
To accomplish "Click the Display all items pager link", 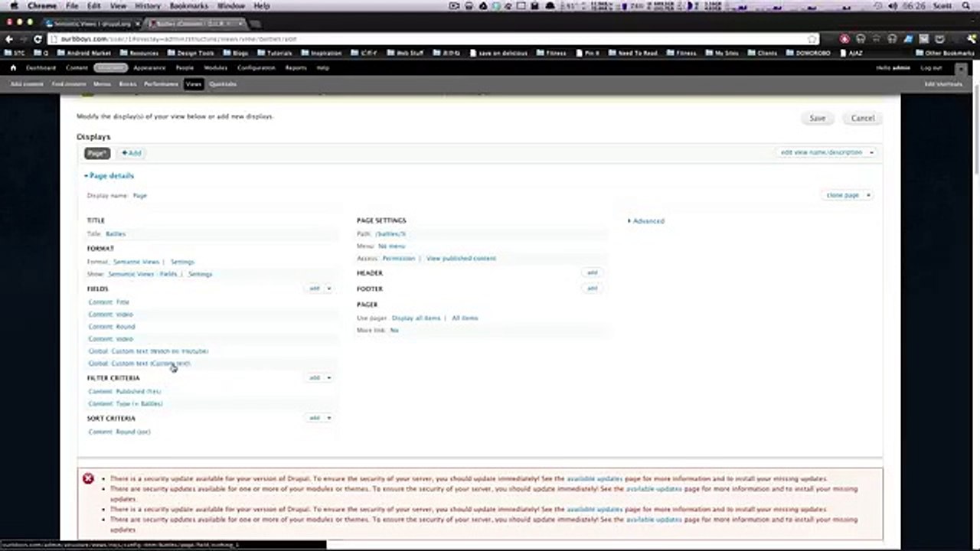I will [x=416, y=318].
